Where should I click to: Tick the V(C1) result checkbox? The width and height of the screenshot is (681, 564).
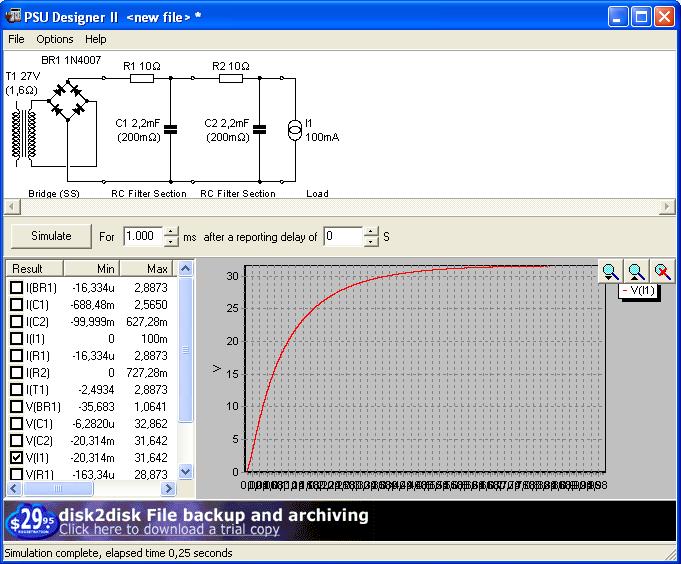click(16, 423)
